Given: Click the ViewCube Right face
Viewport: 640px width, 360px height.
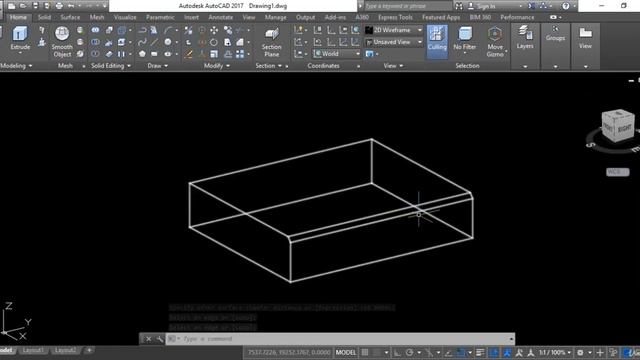Looking at the screenshot, I should pyautogui.click(x=625, y=129).
